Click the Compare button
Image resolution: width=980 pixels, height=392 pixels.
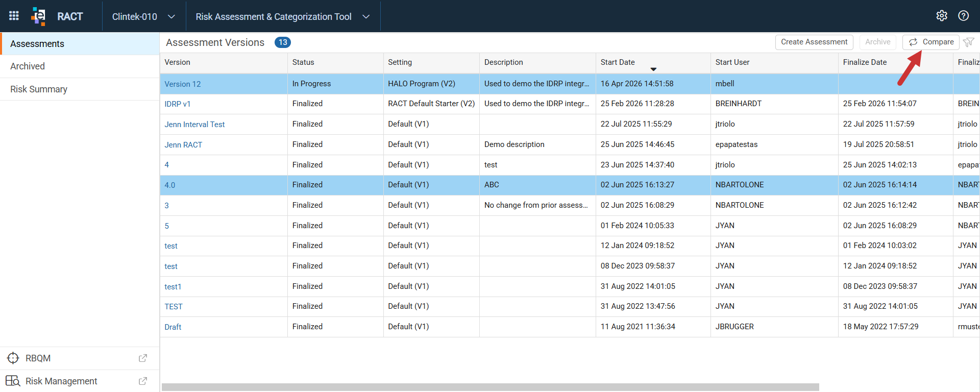[x=931, y=42]
